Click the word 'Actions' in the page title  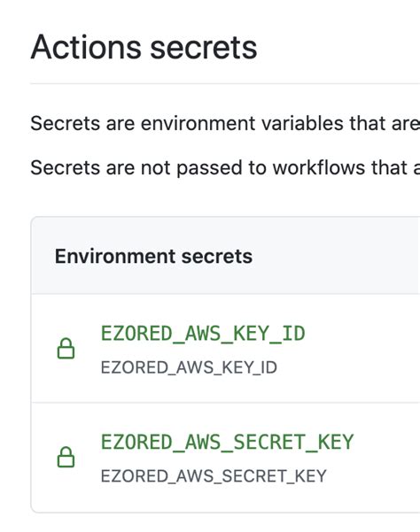[86, 47]
